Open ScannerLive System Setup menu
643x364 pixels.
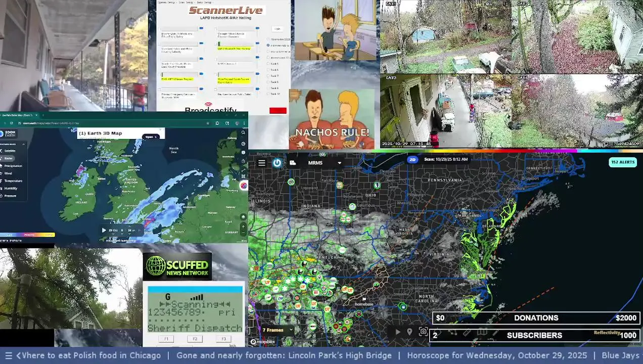coord(166,3)
